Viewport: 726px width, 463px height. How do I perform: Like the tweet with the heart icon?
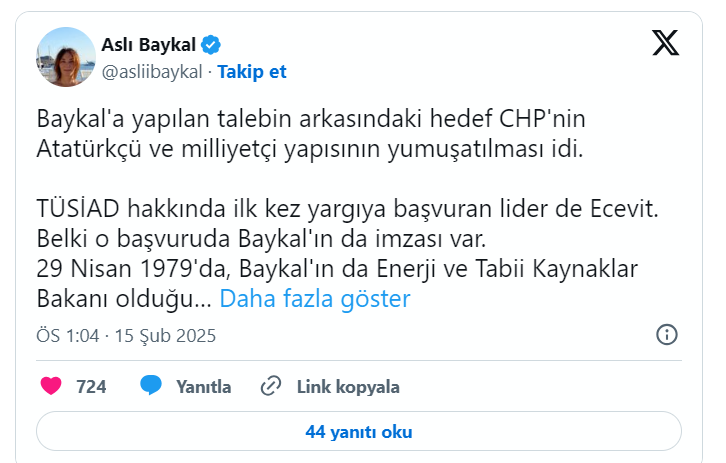coord(50,386)
